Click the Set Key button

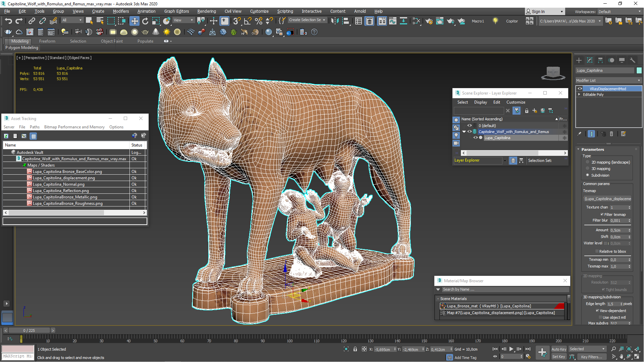(558, 357)
